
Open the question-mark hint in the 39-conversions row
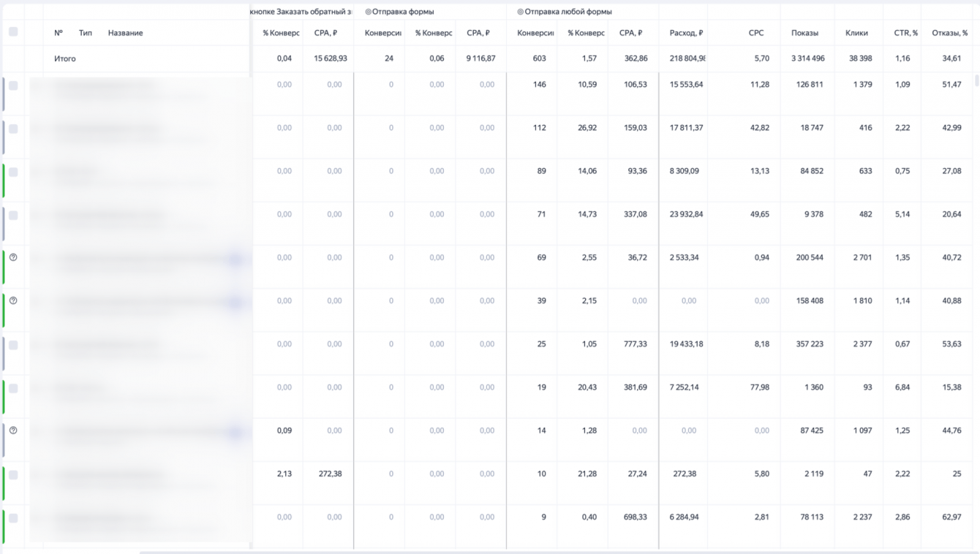point(13,300)
